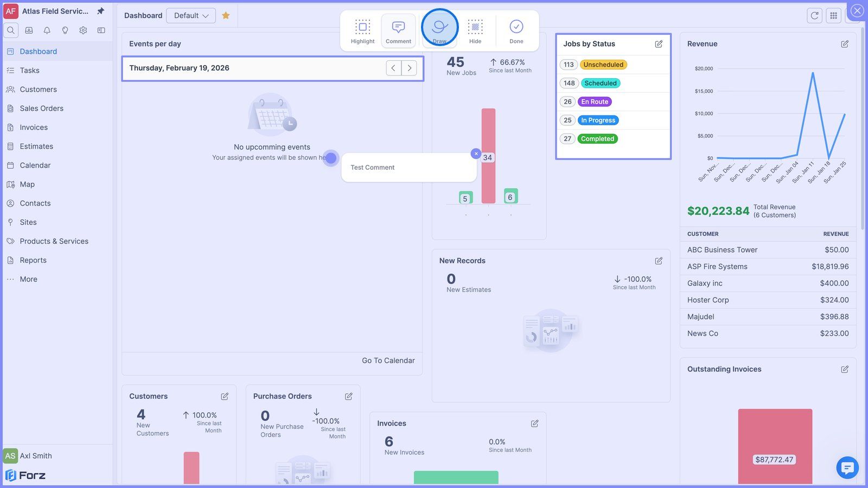Toggle the sidebar pin icon
Viewport: 868px width, 488px height.
100,11
